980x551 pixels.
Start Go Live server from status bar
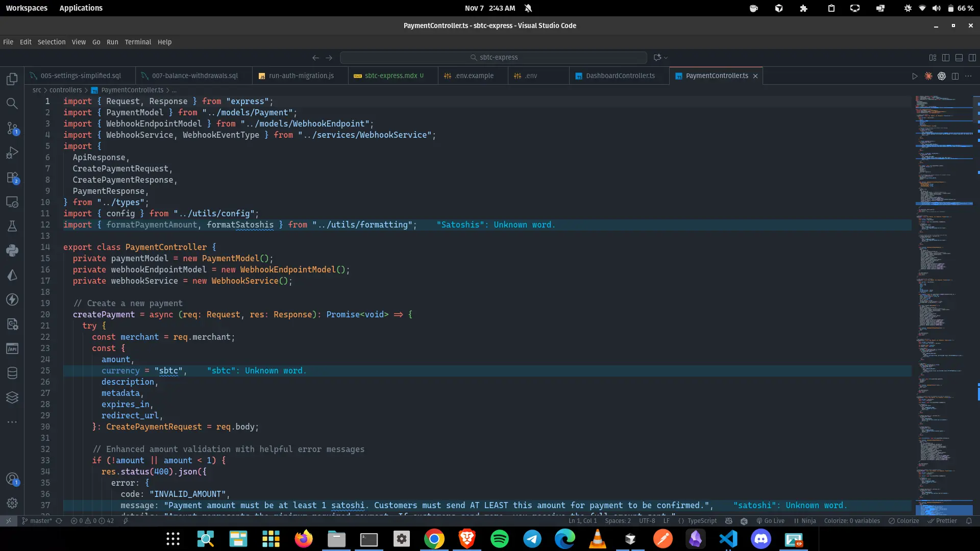[770, 521]
